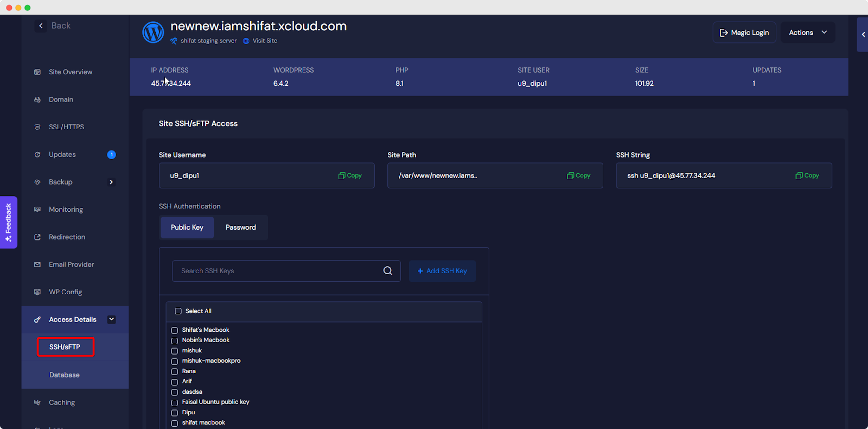Click the search magnifier icon in SSH keys
The height and width of the screenshot is (429, 868).
pyautogui.click(x=387, y=271)
